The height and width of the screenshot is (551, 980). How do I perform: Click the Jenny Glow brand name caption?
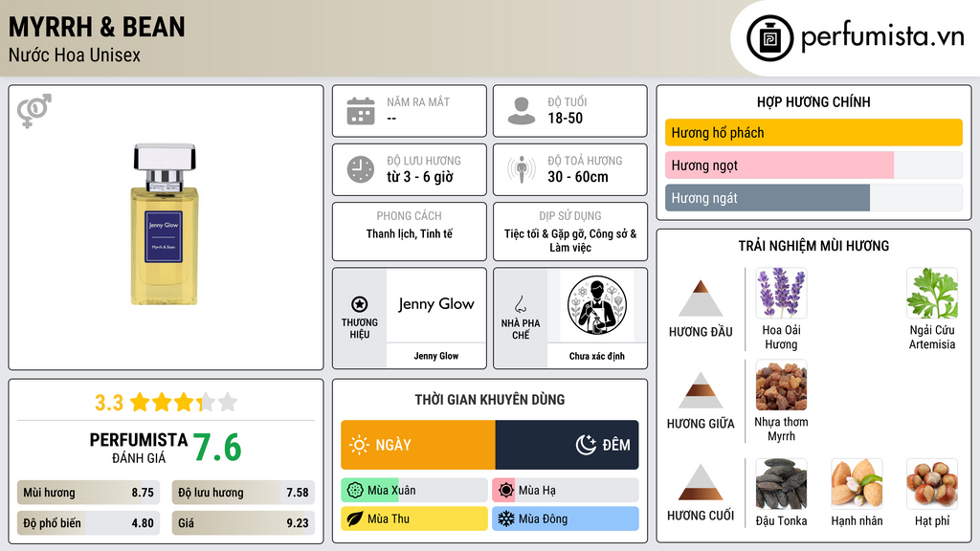(x=436, y=356)
